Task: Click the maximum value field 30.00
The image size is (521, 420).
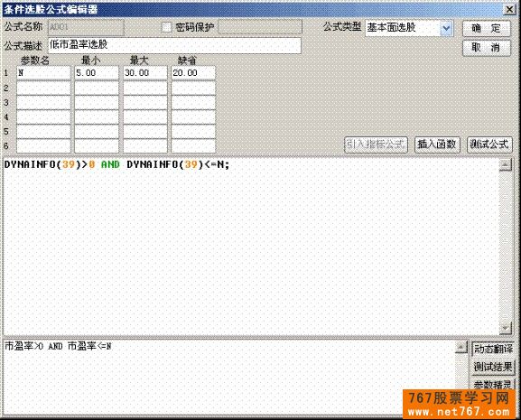Action: (145, 73)
